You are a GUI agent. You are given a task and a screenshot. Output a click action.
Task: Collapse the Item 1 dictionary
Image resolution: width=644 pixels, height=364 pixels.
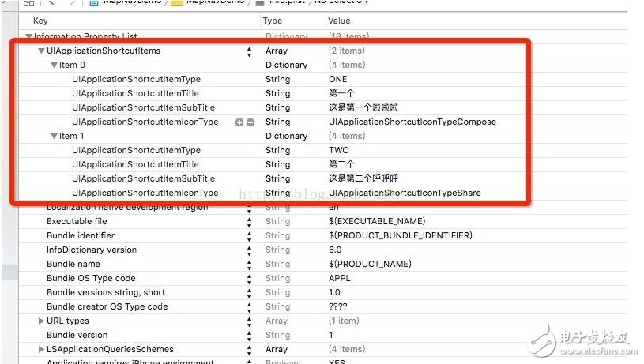pyautogui.click(x=54, y=137)
